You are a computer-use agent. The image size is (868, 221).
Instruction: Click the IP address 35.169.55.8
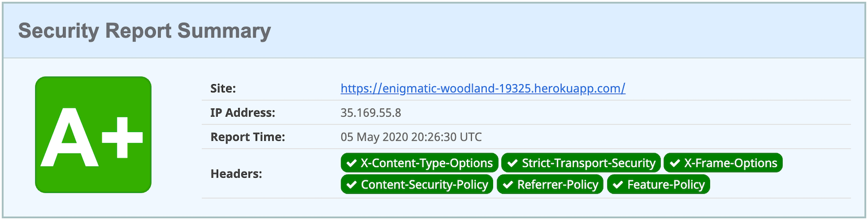371,113
